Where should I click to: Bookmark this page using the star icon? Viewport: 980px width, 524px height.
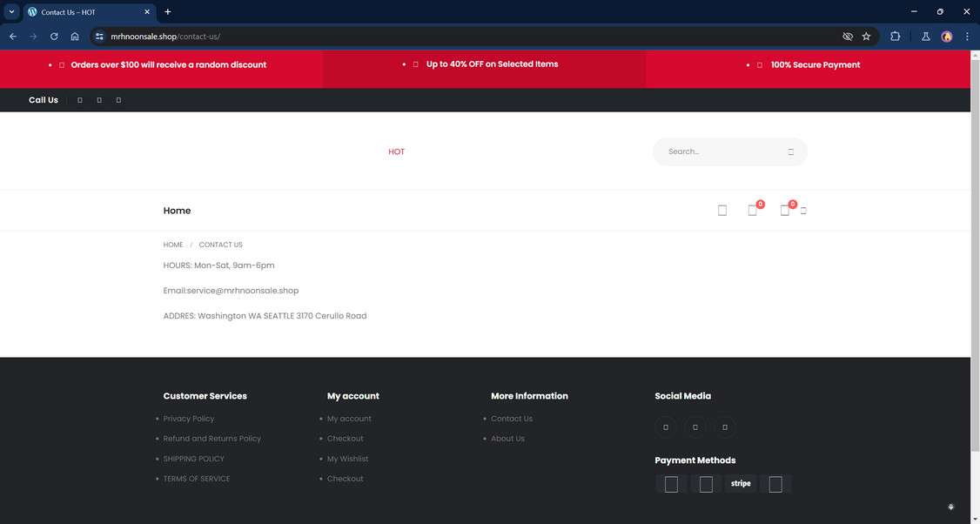point(866,36)
